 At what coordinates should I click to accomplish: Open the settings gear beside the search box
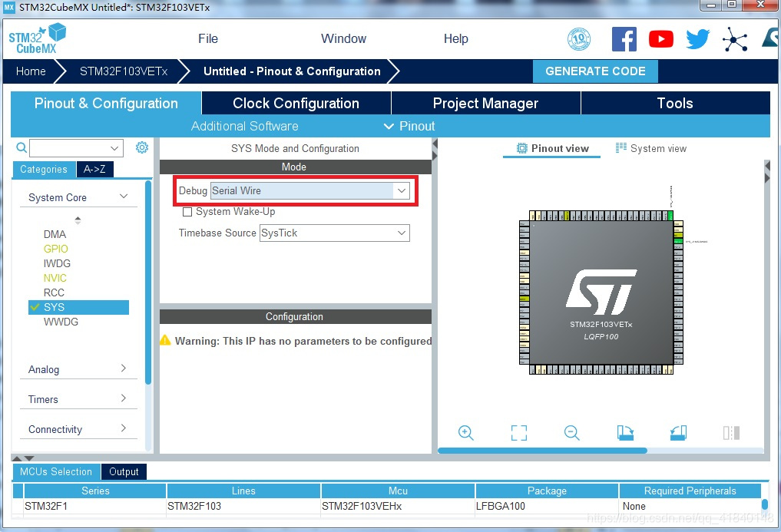[x=142, y=147]
